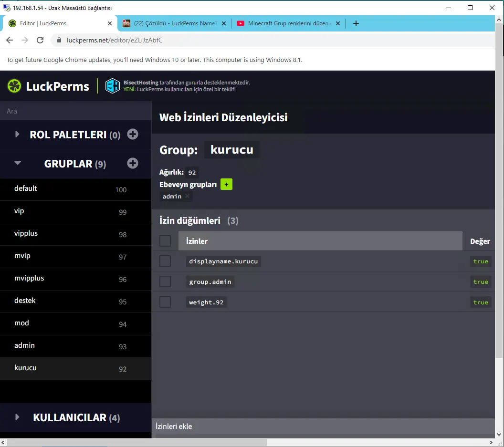This screenshot has width=504, height=447.
Task: Select the destek group
Action: coord(75,302)
